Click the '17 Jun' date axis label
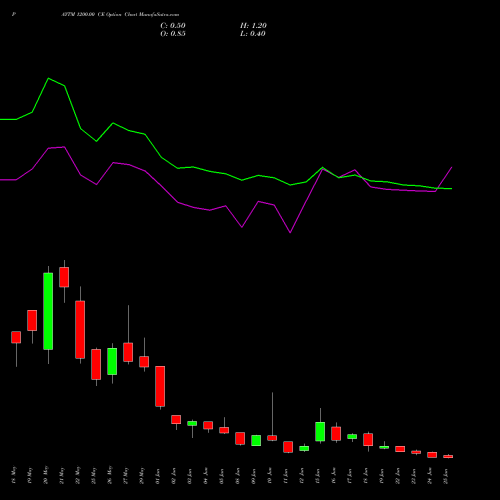 point(350,476)
